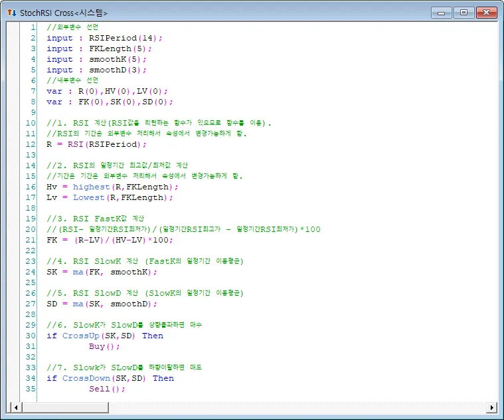Click the line 'Hv = highest(R,FKLength);'
Screen dimensions: 504x420
point(112,187)
